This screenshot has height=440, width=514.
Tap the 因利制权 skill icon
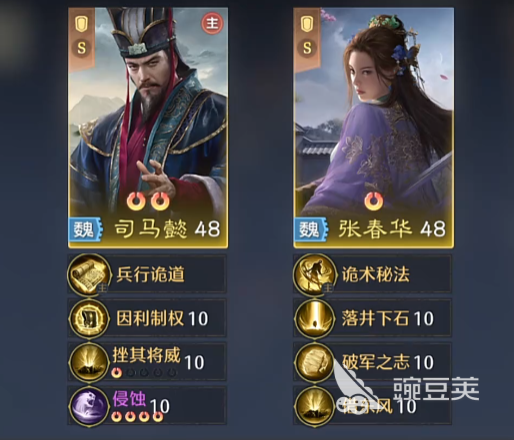(89, 318)
